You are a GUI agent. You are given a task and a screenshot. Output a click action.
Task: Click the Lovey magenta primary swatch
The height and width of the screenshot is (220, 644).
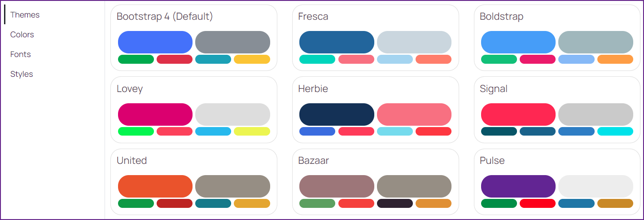[155, 114]
